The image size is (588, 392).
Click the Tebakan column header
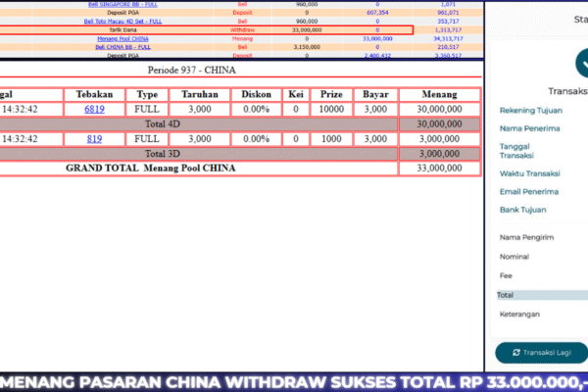94,94
